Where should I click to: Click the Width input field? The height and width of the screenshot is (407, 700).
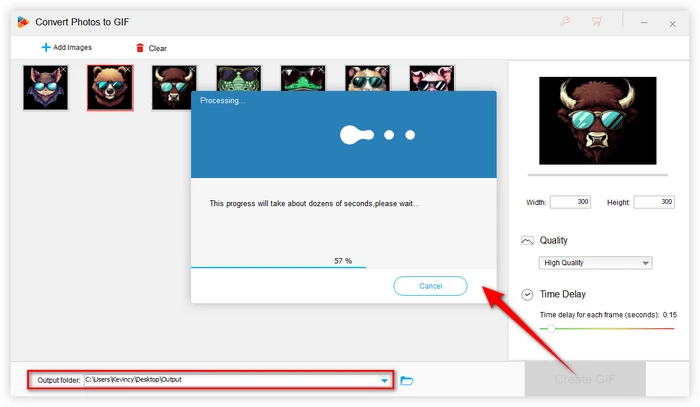tap(571, 202)
